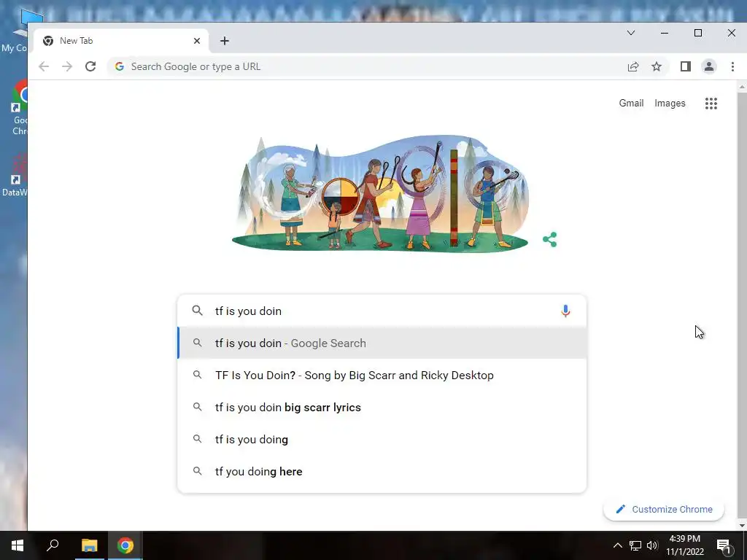Reload the page with the refresh icon
The height and width of the screenshot is (560, 747).
point(90,66)
